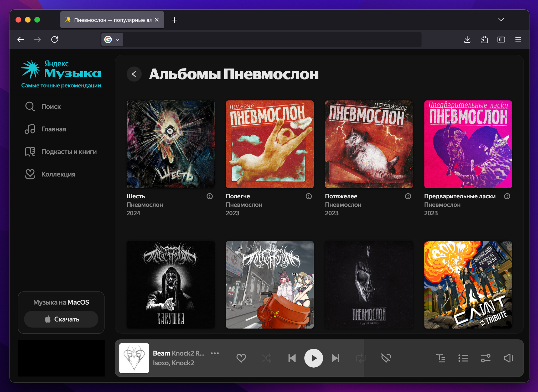The width and height of the screenshot is (538, 392).
Task: Go back with arrow beside Альбомы Пневмослон
Action: [x=134, y=74]
